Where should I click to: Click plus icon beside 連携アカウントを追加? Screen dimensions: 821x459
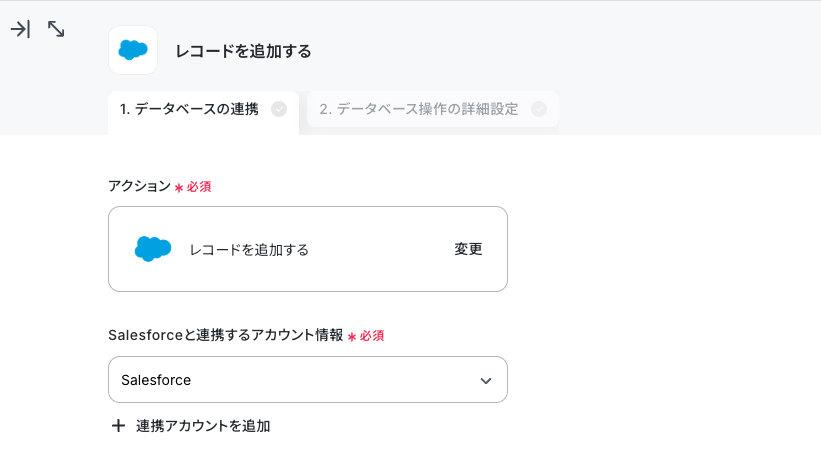pos(118,426)
